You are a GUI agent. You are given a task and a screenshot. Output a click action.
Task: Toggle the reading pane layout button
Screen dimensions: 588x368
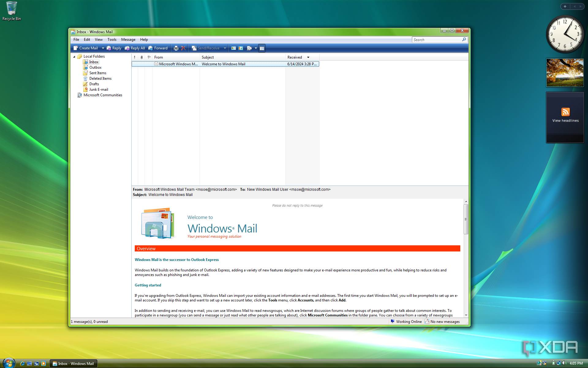click(262, 48)
